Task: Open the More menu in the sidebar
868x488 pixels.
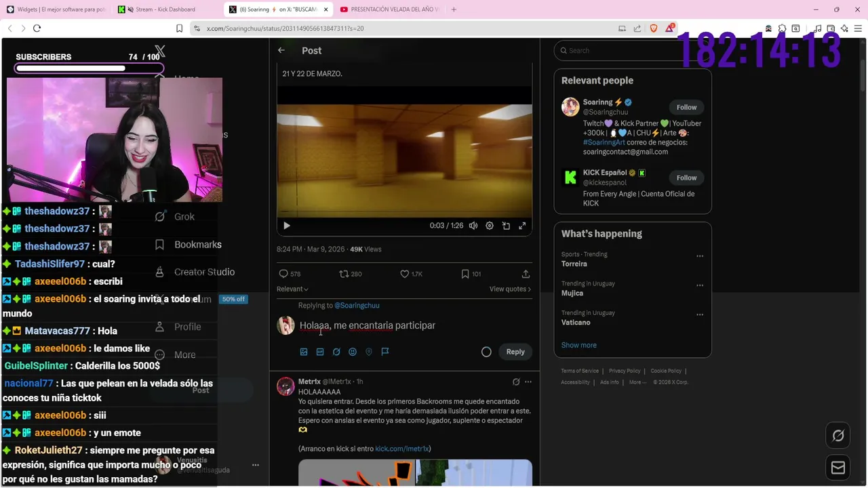Action: coord(175,354)
